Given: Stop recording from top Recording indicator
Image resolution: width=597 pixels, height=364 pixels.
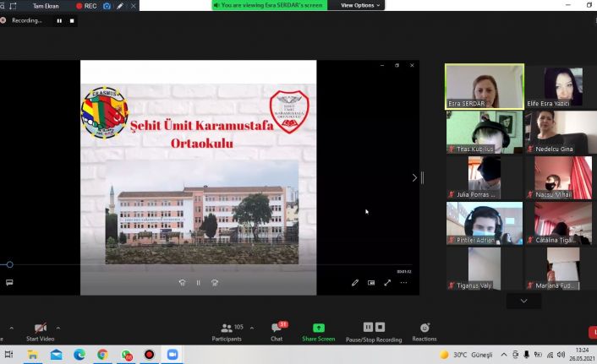Looking at the screenshot, I should pos(72,21).
